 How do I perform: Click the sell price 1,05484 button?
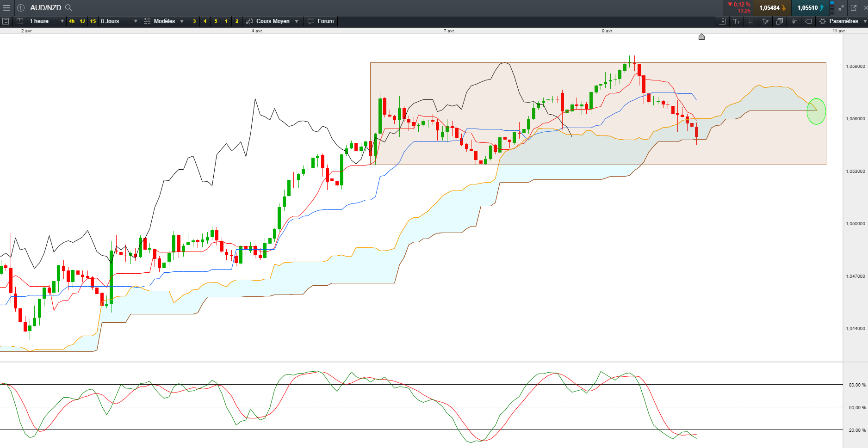tap(772, 8)
